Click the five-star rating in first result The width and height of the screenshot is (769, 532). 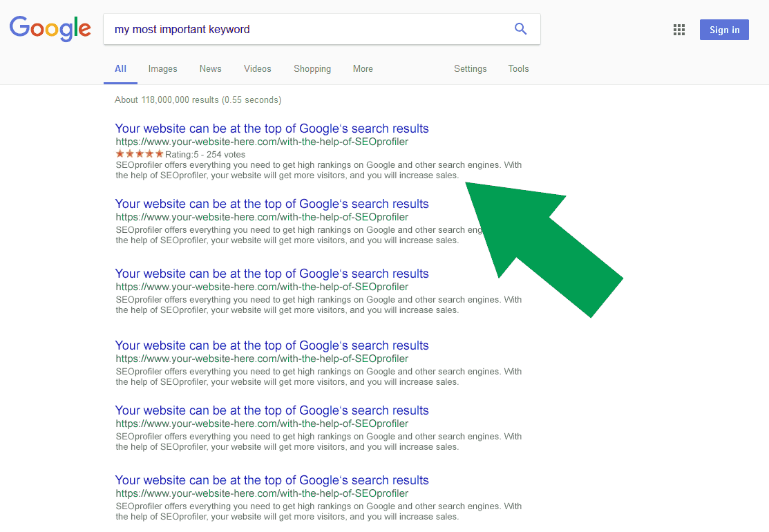click(x=140, y=154)
